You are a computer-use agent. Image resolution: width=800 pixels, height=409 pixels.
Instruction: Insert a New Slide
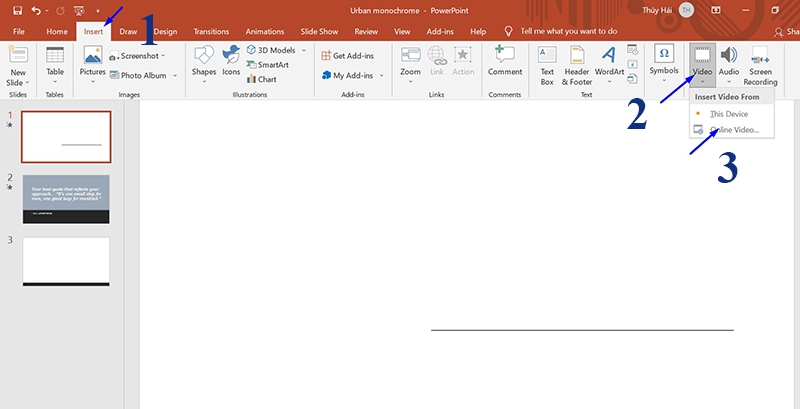click(18, 56)
